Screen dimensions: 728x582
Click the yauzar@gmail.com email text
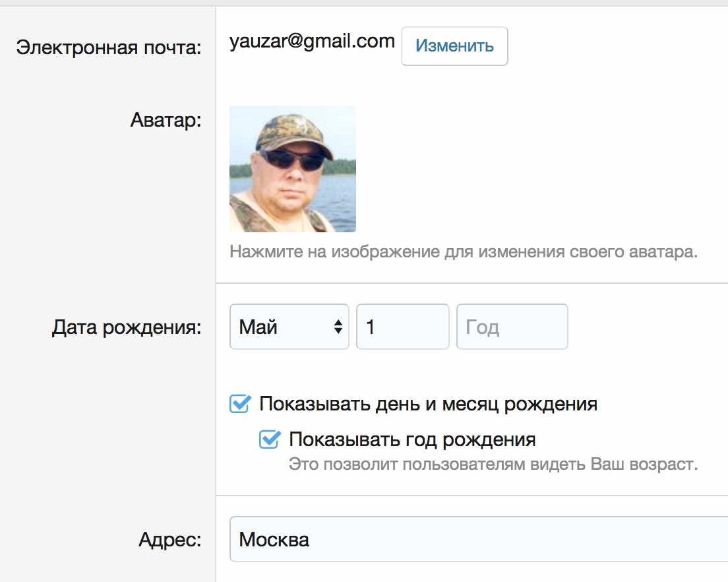312,42
